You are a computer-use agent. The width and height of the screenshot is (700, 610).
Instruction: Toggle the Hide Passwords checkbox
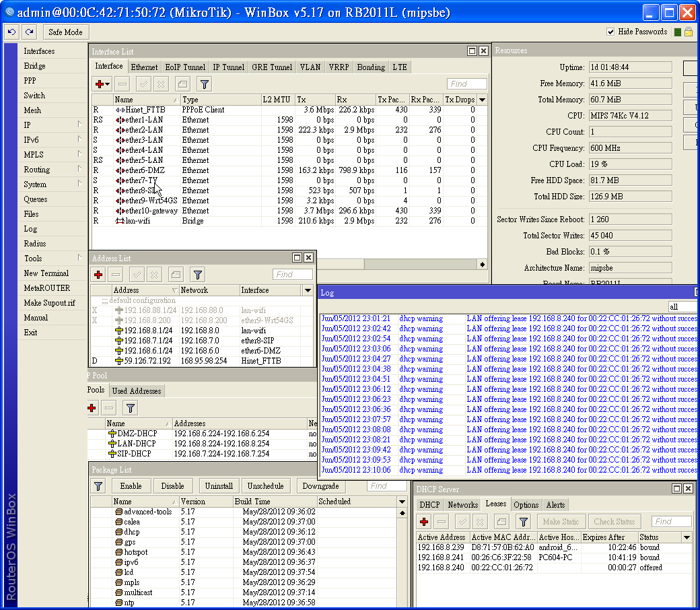click(x=610, y=32)
